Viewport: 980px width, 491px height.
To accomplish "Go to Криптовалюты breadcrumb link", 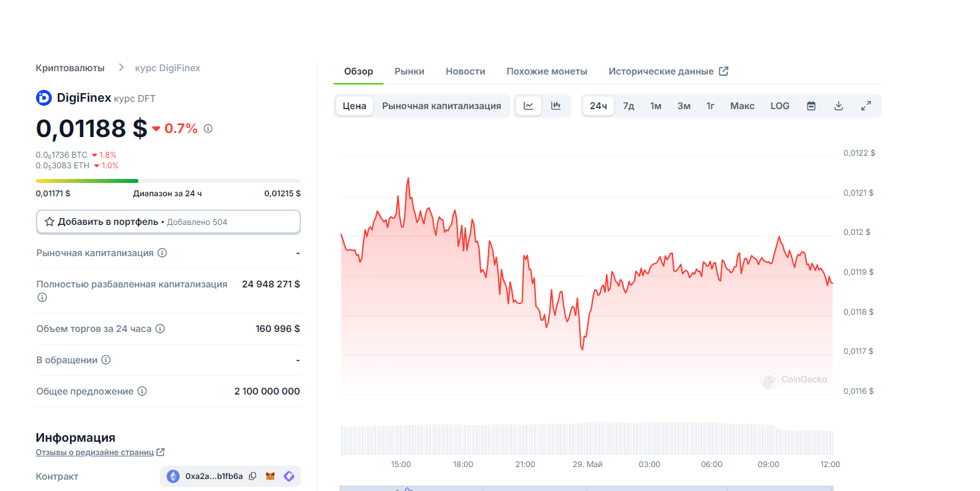I will click(71, 68).
